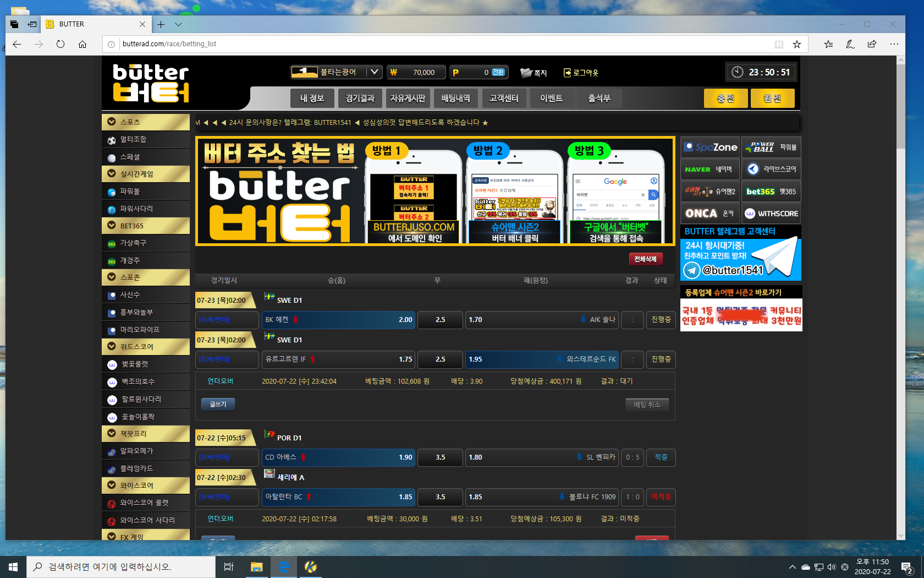Click the red 전체삭제 button
This screenshot has width=924, height=578.
(x=645, y=259)
